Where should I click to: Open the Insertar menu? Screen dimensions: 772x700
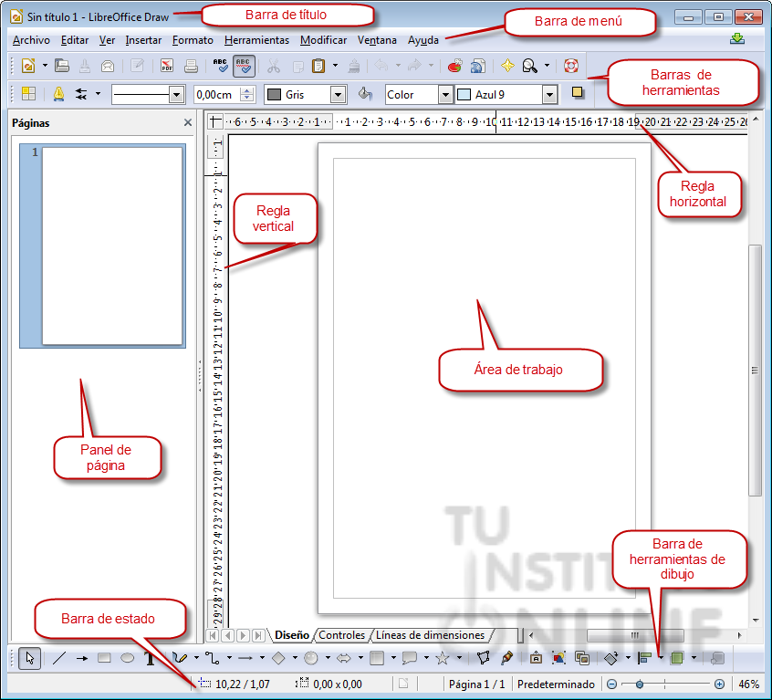point(143,40)
